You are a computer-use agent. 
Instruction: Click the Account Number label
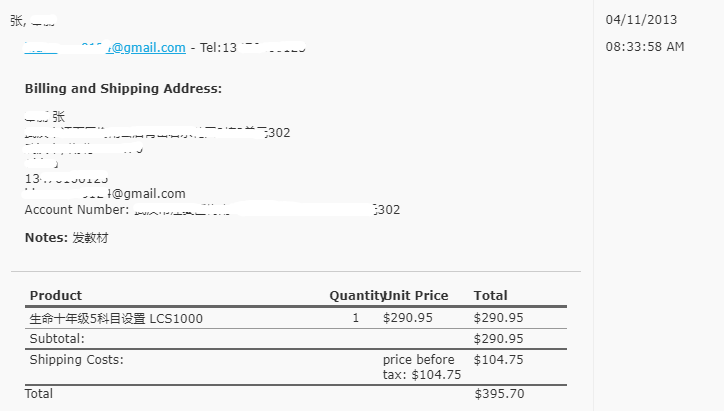pos(77,210)
